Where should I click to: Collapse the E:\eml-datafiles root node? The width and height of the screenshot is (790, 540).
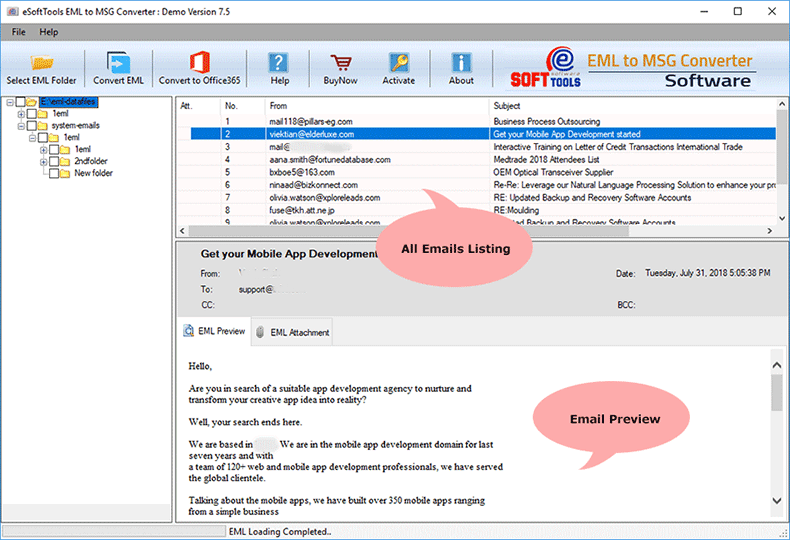pos(10,102)
